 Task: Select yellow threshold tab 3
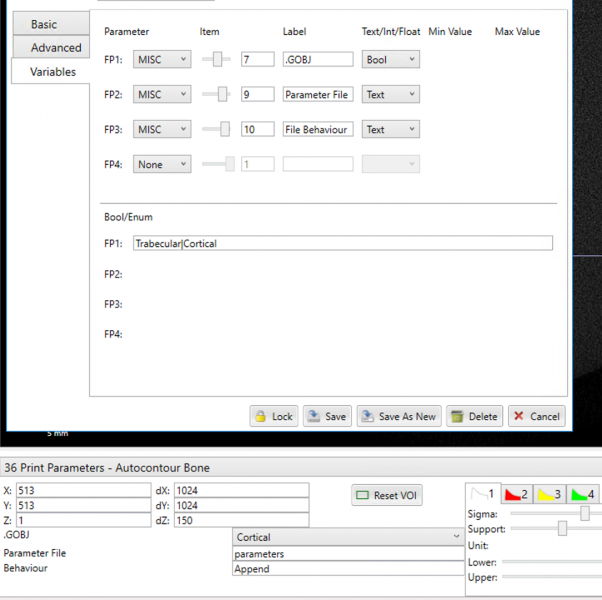tap(550, 494)
